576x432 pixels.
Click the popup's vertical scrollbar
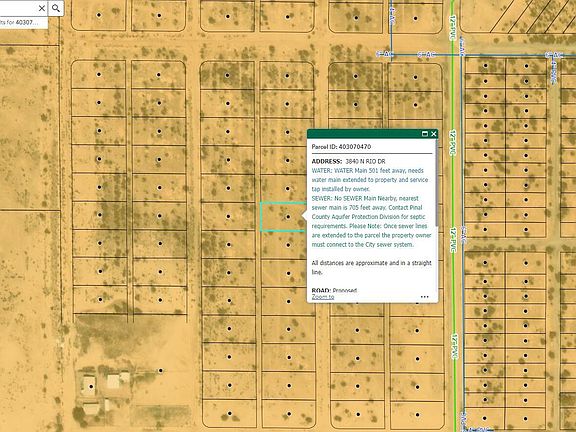[x=436, y=184]
